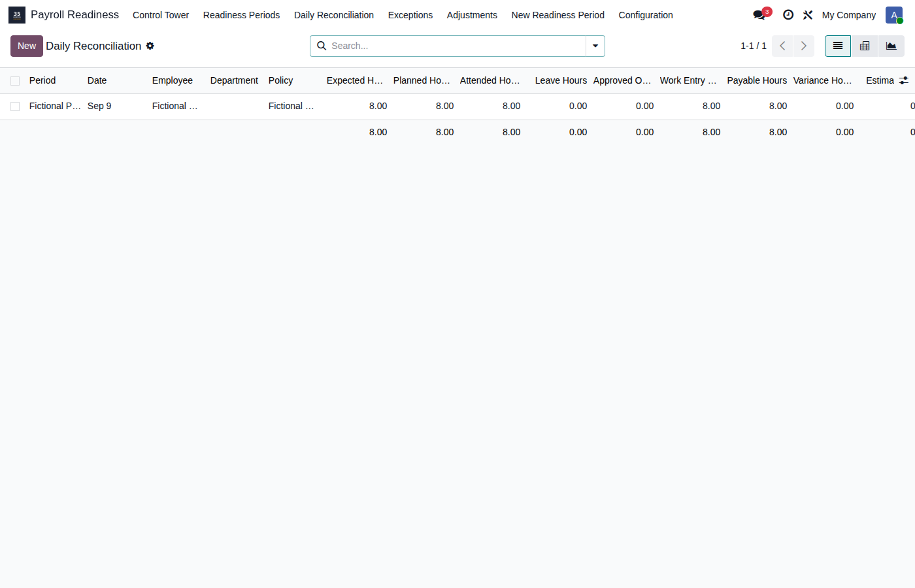Screen dimensions: 915x588
Task: Sort by Department column header
Action: click(234, 80)
